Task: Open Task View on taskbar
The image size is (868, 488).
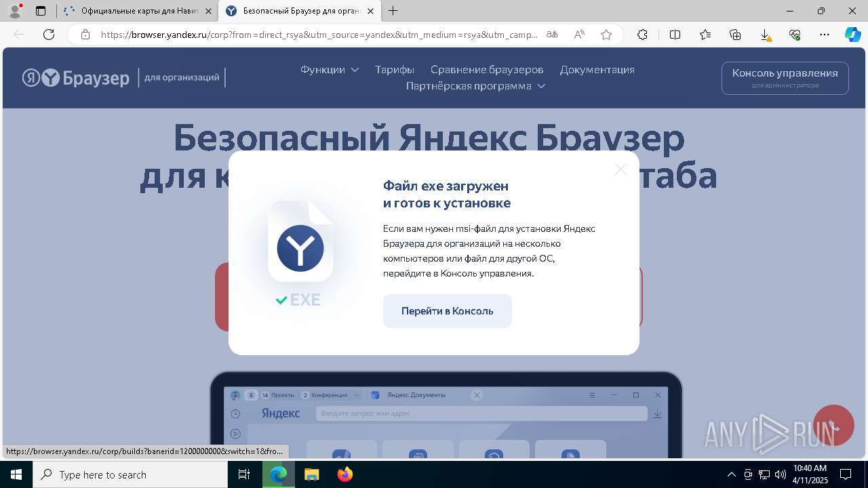Action: tap(244, 474)
